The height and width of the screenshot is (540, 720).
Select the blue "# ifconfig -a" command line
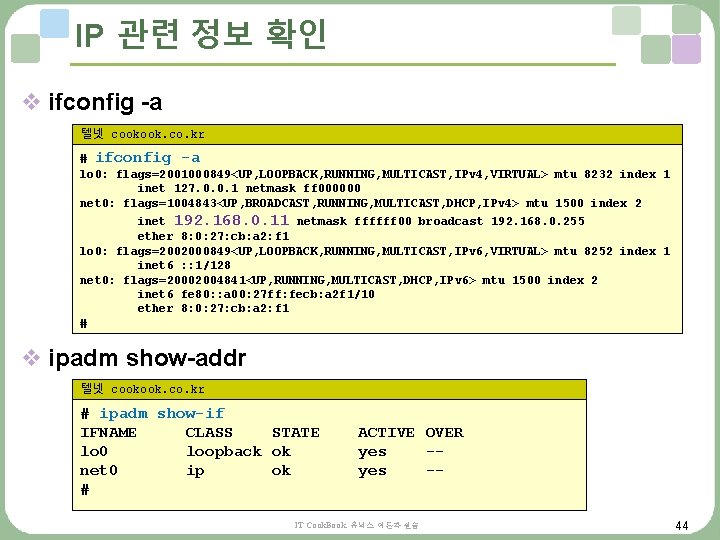(140, 158)
